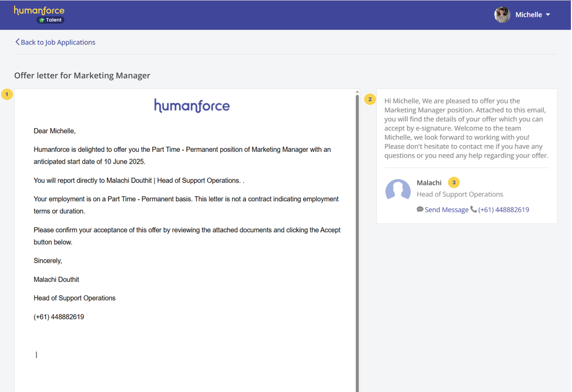Image resolution: width=572 pixels, height=392 pixels.
Task: Click the humanforce logo in header
Action: (x=39, y=10)
